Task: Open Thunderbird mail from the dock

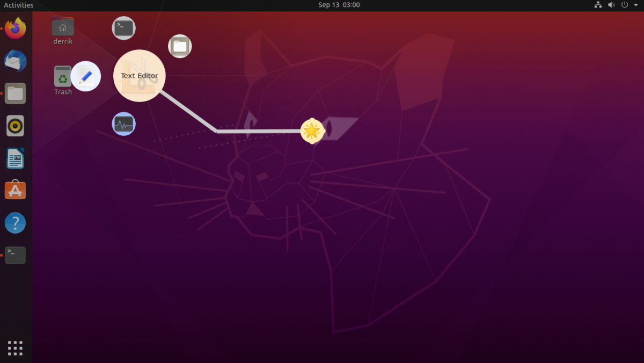Action: point(15,61)
